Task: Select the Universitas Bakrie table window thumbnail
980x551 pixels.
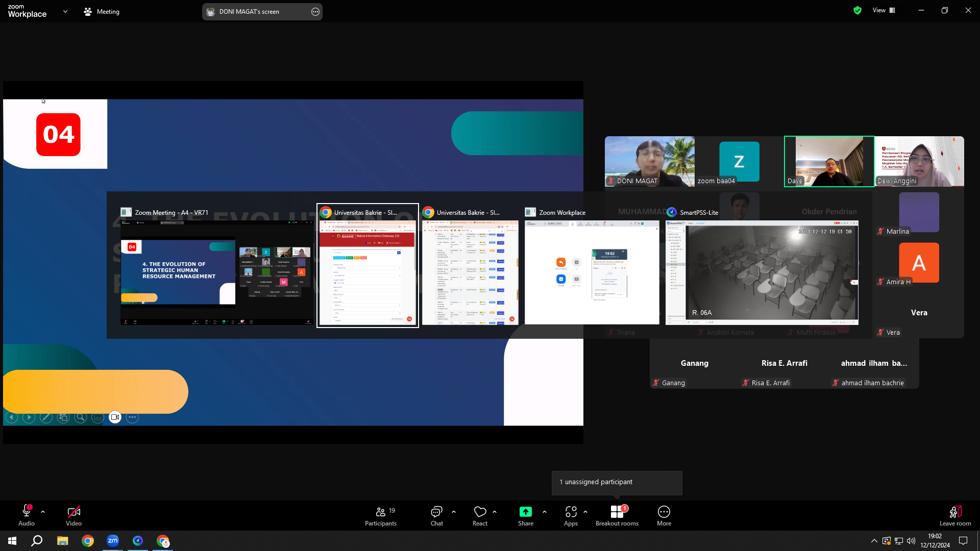Action: (470, 266)
